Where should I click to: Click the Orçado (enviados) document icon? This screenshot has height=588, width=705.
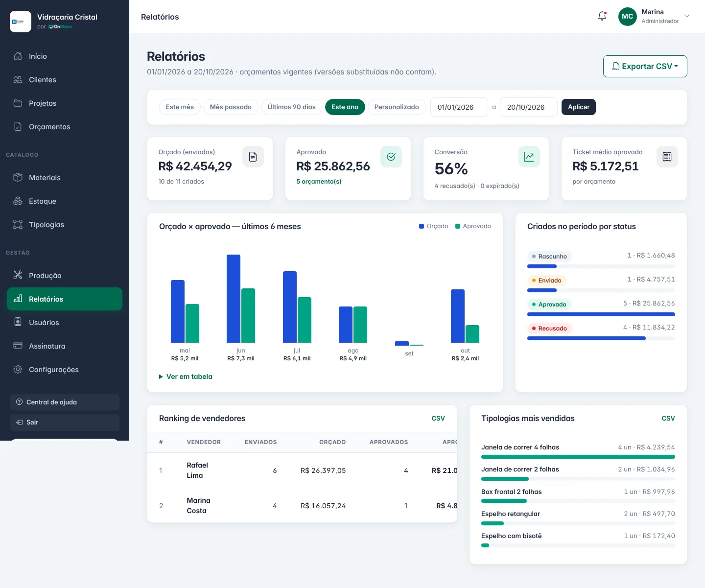(x=253, y=157)
